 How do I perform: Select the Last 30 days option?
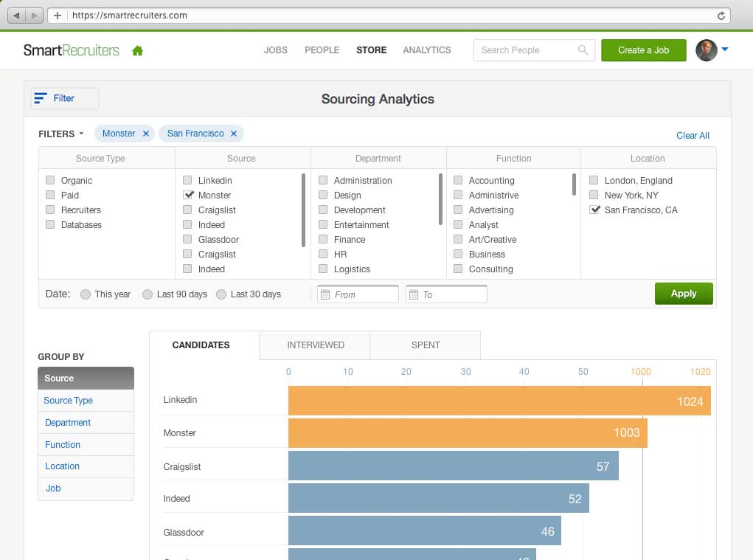(221, 294)
